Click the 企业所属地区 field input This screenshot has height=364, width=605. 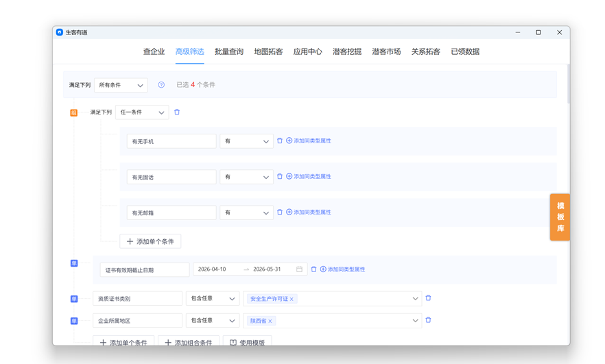(137, 320)
